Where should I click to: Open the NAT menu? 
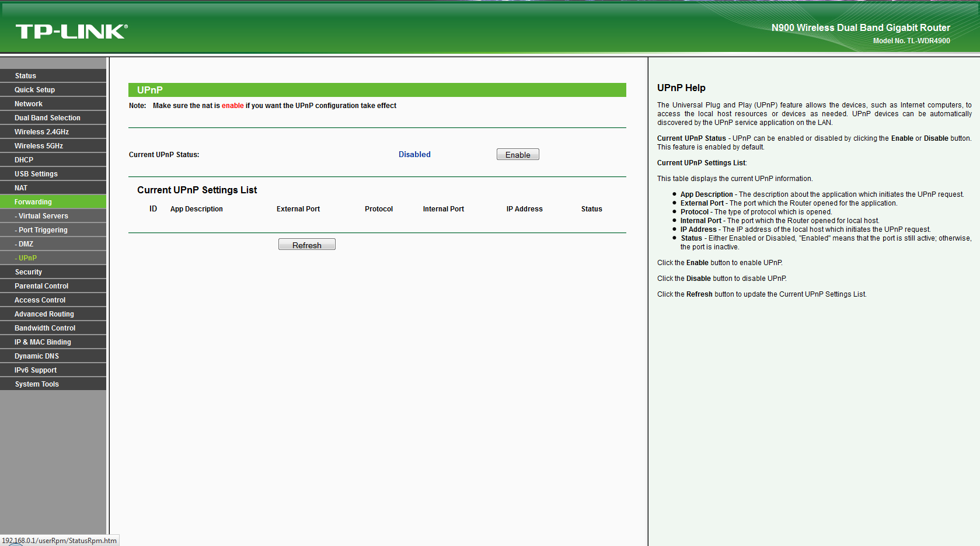click(x=53, y=188)
